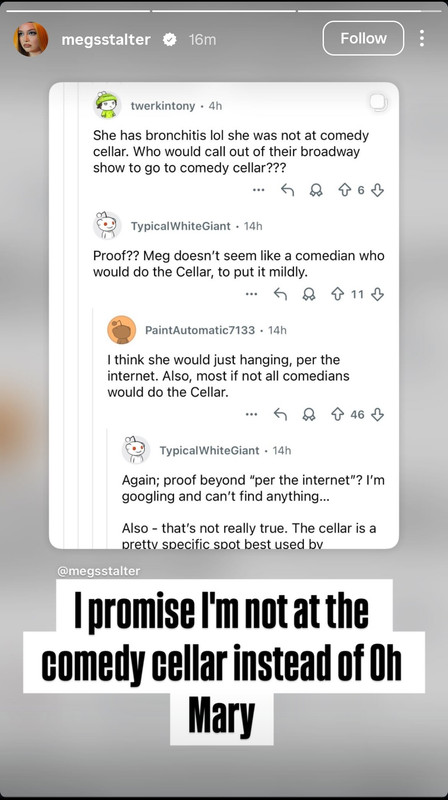Open PaintAutomatic7133's user avatar
Screen dimensions: 448x800
[121, 330]
